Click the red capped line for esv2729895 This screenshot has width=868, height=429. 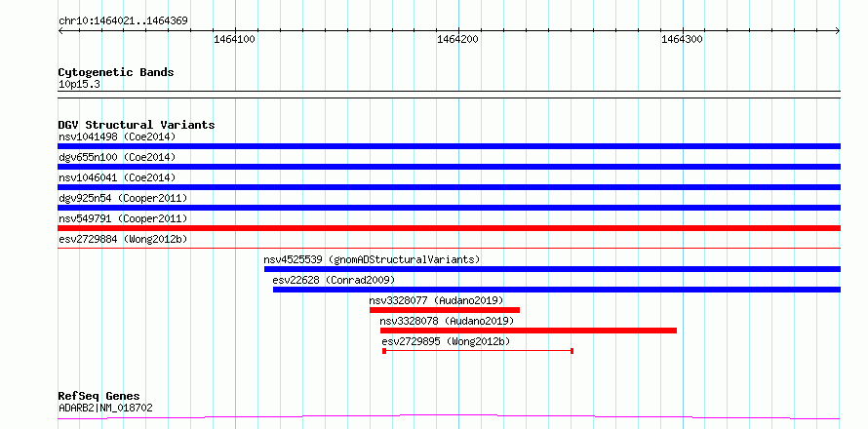(x=478, y=351)
